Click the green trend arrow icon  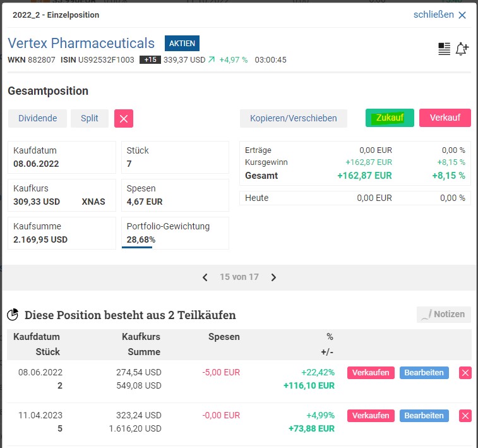[x=212, y=59]
